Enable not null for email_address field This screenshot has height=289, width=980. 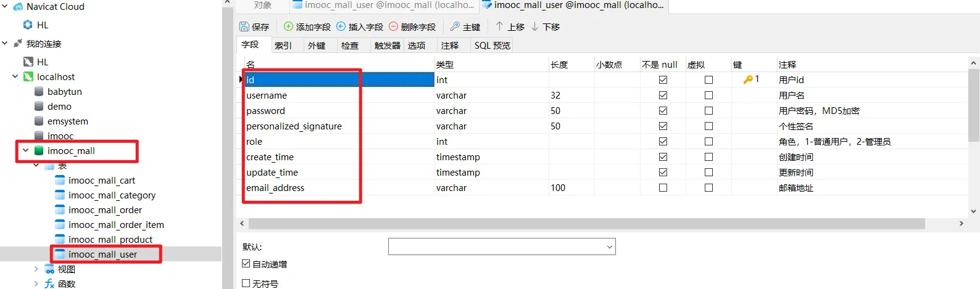coord(663,187)
